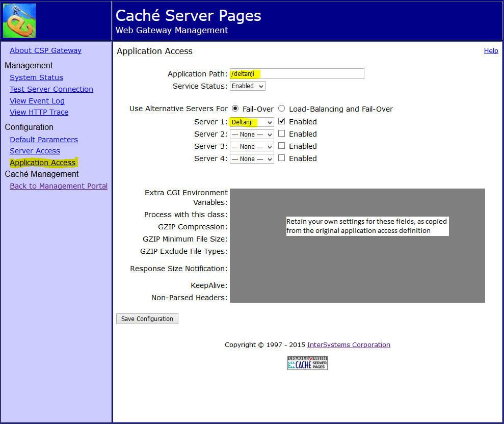This screenshot has height=424, width=504.
Task: Uncheck the Server 1 Enabled checkbox
Action: [282, 121]
